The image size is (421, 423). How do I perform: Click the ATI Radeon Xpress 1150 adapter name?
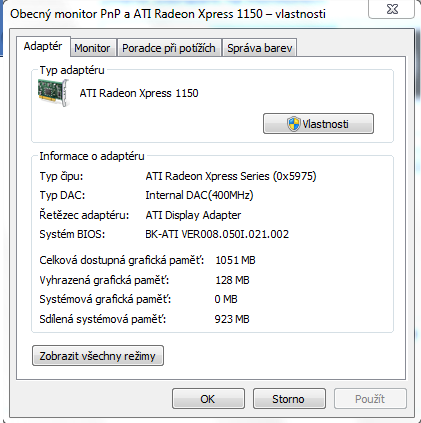point(139,93)
